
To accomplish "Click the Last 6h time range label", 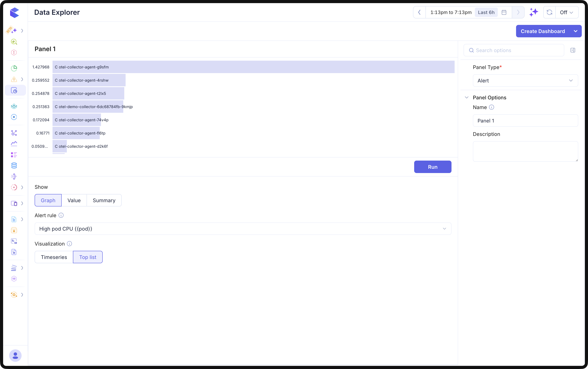I will [x=486, y=12].
